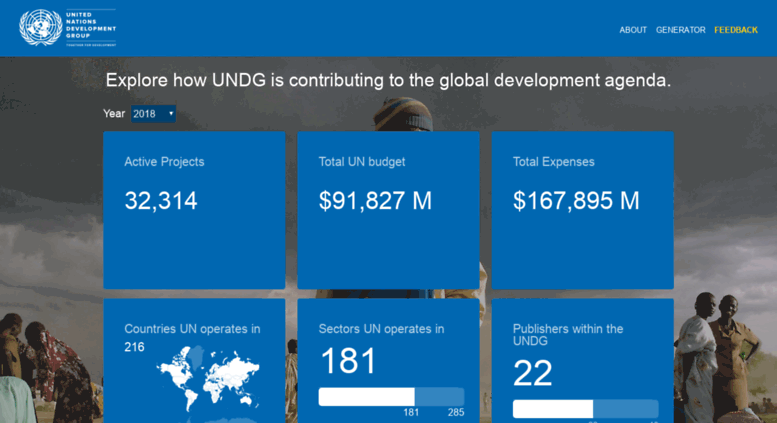777x423 pixels.
Task: Click the $167,895 M expenses value
Action: (x=576, y=201)
